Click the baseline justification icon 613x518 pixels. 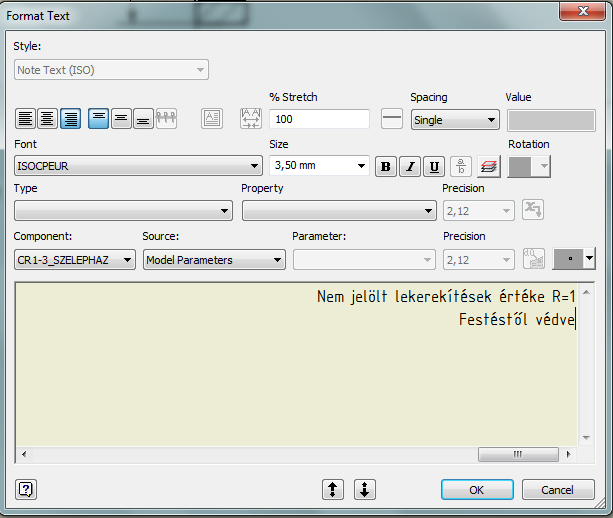166,118
